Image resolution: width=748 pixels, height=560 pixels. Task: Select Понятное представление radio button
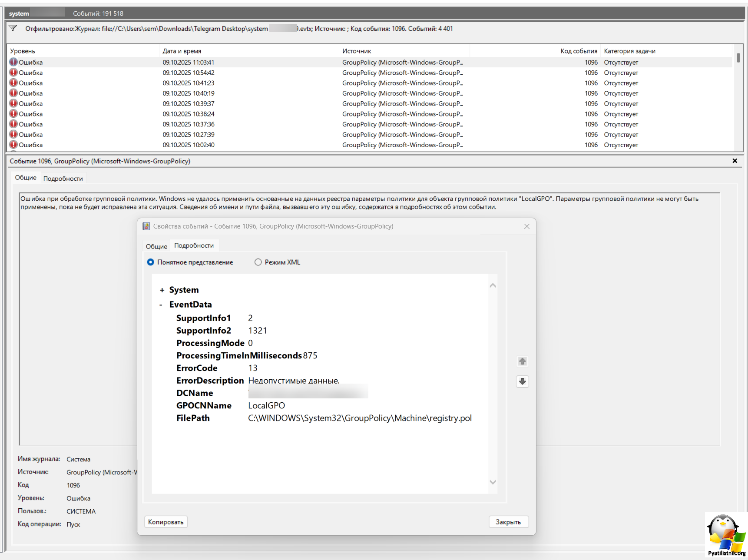coord(151,262)
